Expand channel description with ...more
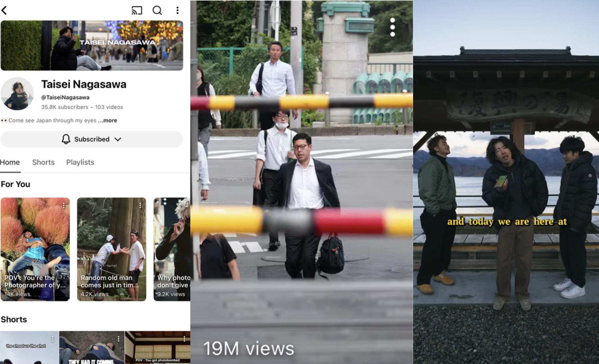 click(x=108, y=121)
